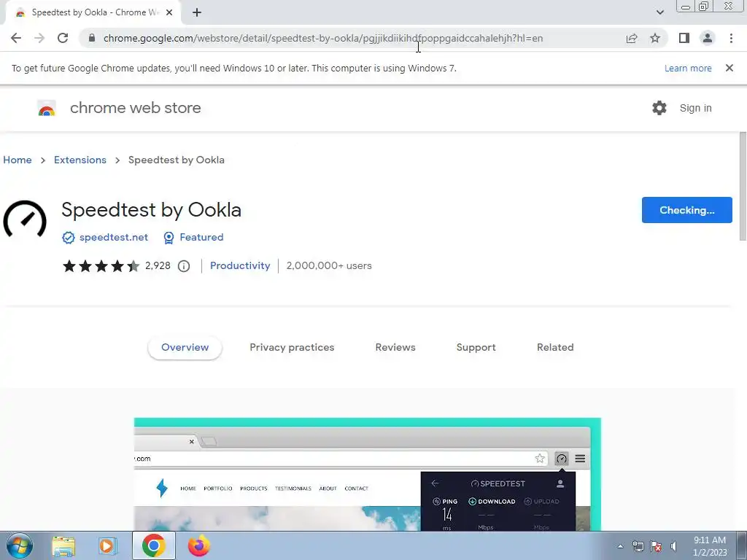747x560 pixels.
Task: Click the padlock site info icon
Action: tap(92, 38)
